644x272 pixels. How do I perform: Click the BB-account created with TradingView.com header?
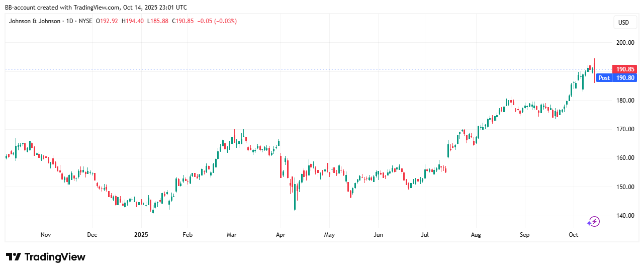pos(96,7)
